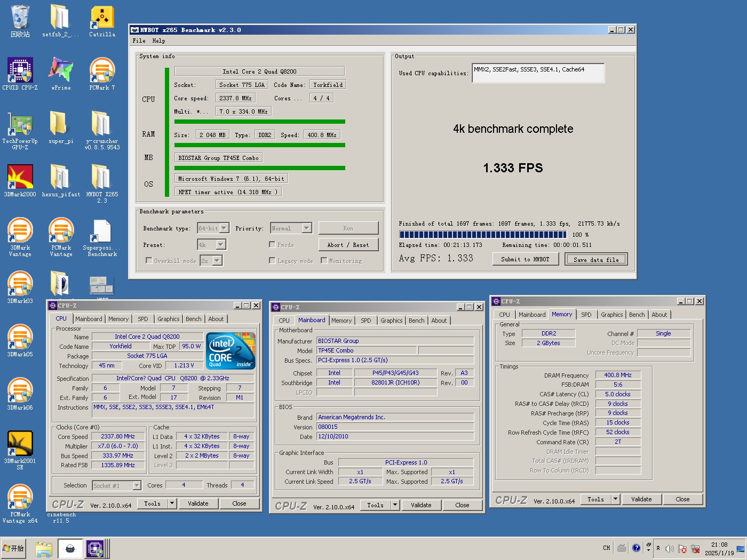Click the CPU-Z taskbar icon
The width and height of the screenshot is (747, 560).
pyautogui.click(x=95, y=549)
